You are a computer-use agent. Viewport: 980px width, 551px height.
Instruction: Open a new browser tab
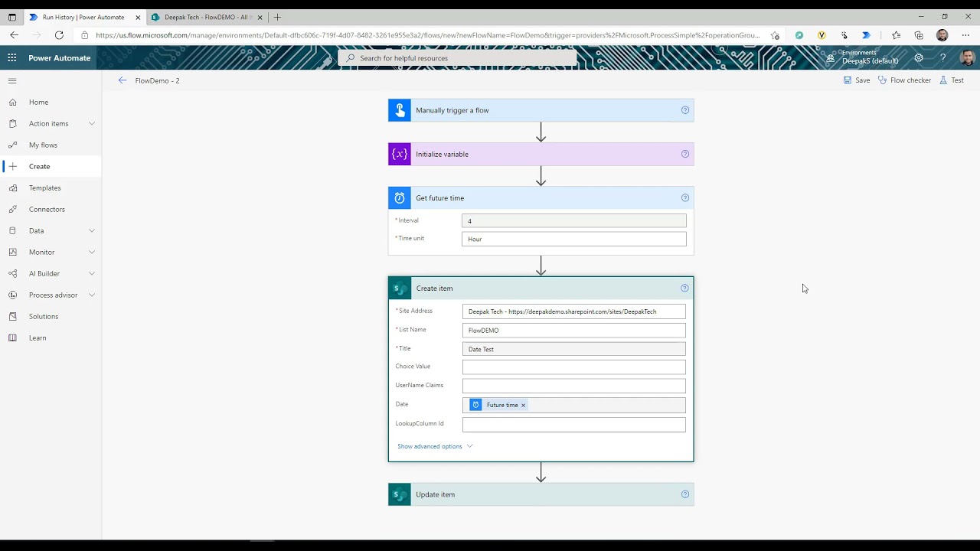pos(277,17)
